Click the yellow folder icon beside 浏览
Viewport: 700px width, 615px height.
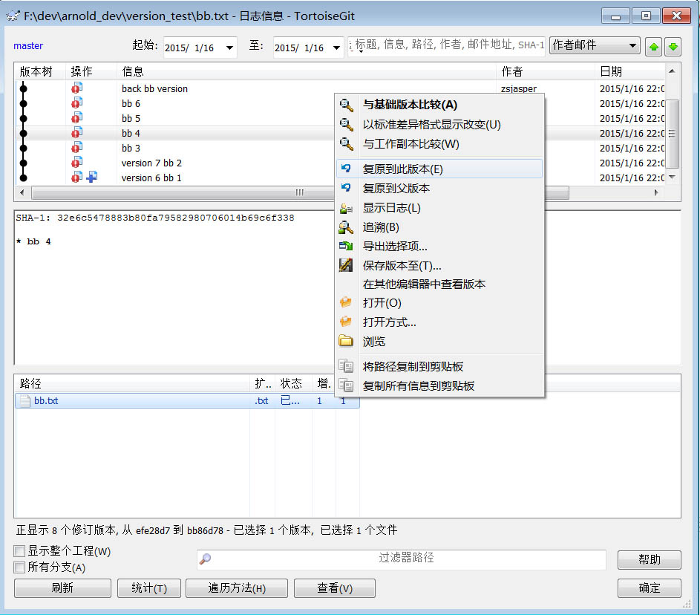coord(346,341)
